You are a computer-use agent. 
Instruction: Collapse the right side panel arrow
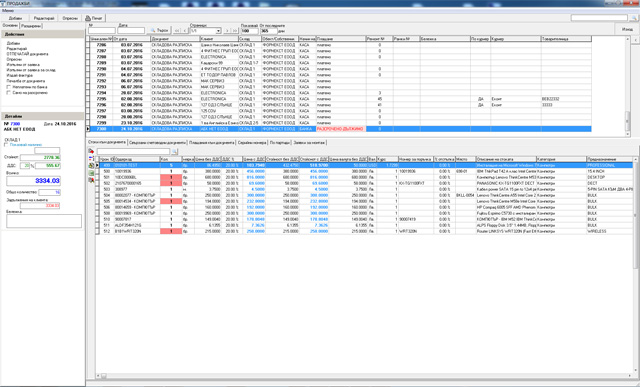[636, 40]
